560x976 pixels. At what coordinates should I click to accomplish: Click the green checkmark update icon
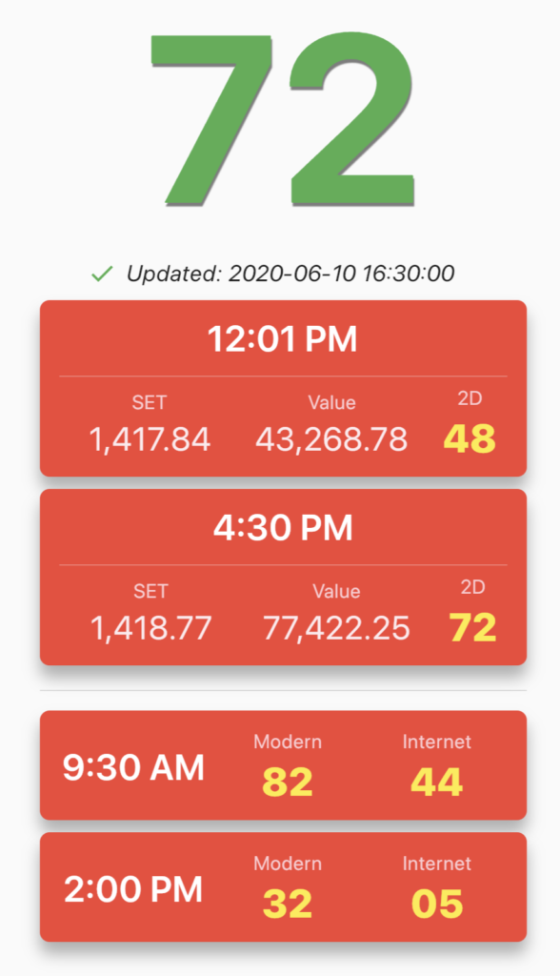[102, 274]
